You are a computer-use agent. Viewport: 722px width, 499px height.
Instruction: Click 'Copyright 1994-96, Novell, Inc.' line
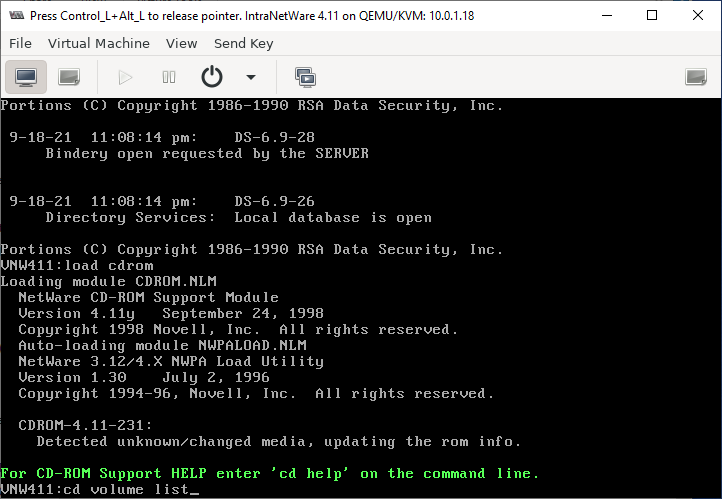(x=256, y=394)
